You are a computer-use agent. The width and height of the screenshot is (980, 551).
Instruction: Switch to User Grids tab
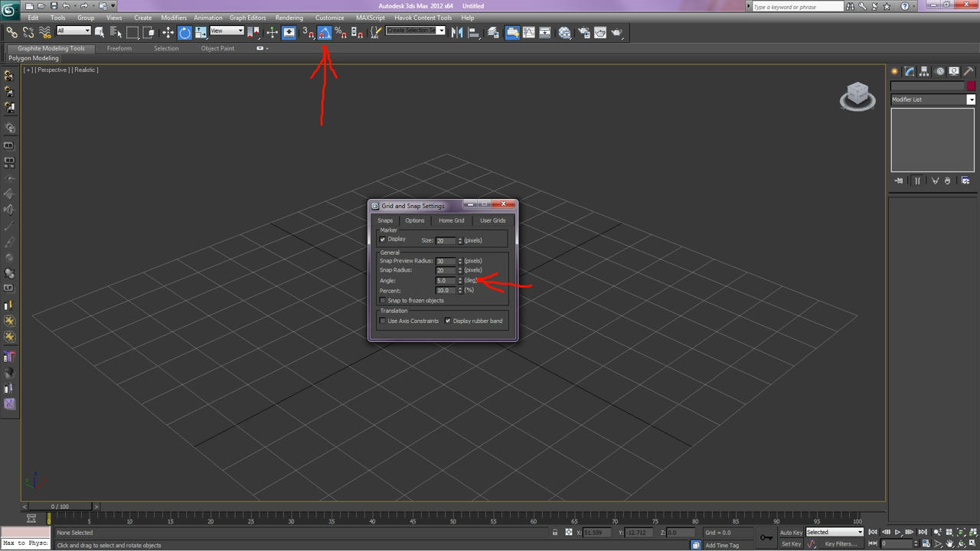click(x=492, y=220)
